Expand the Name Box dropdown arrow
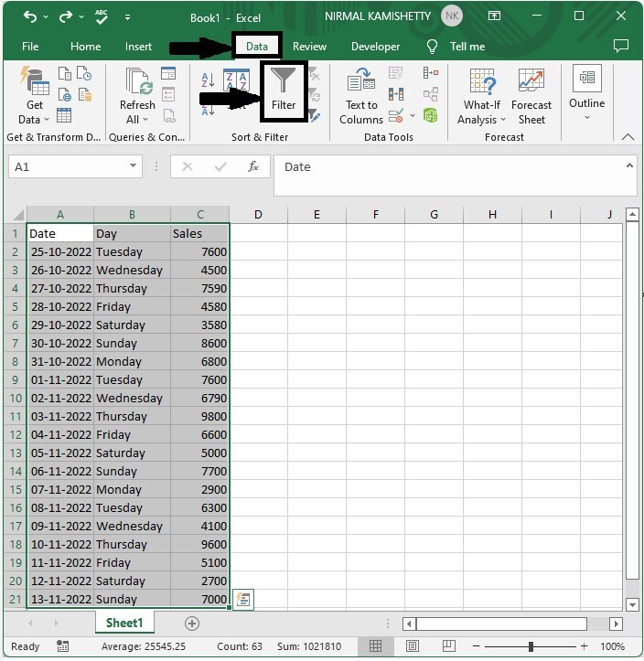The width and height of the screenshot is (644, 661). [133, 166]
